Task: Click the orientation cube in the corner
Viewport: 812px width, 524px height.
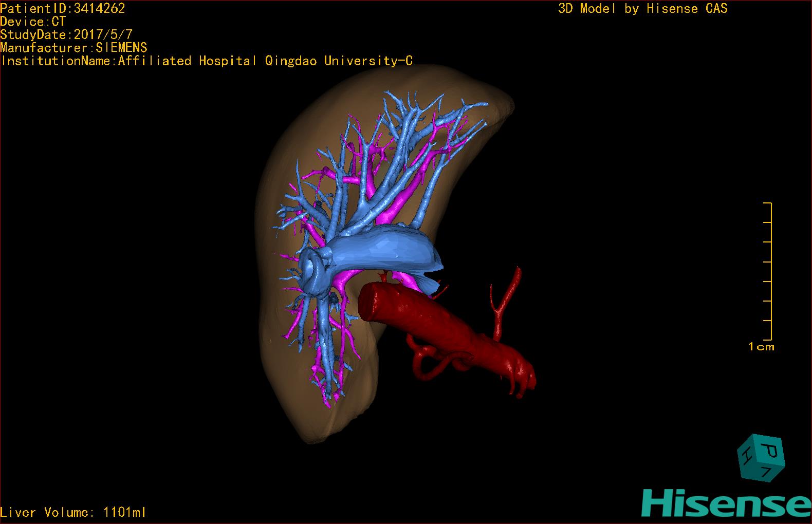Action: 761,458
